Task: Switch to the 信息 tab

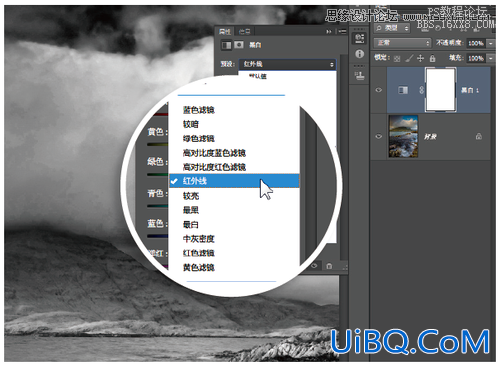Action: 244,31
